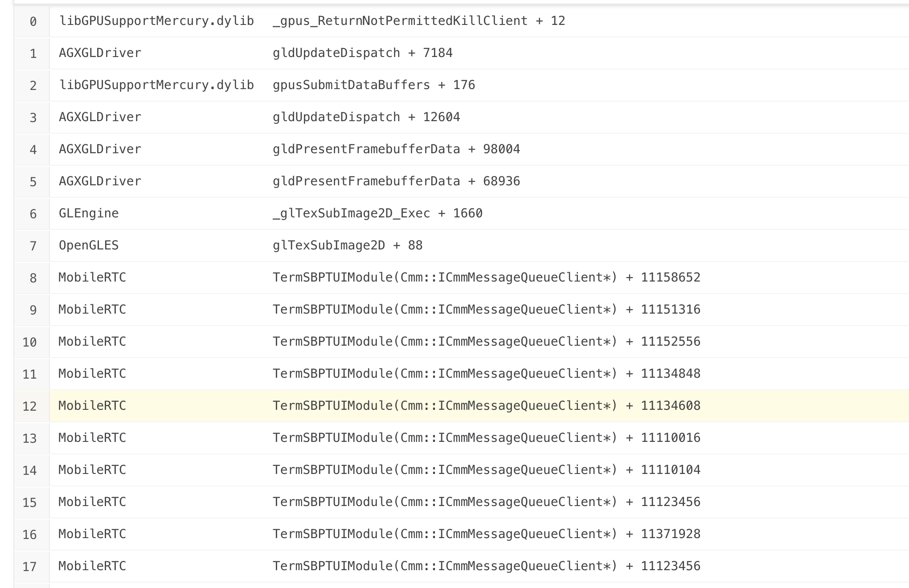Click line number 10 in gutter
The image size is (909, 588).
point(29,342)
